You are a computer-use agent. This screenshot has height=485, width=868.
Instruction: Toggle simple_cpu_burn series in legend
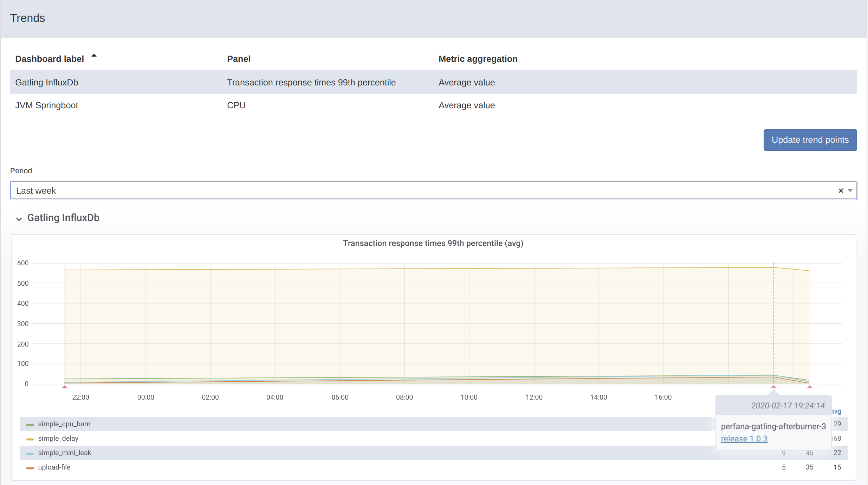(64, 424)
